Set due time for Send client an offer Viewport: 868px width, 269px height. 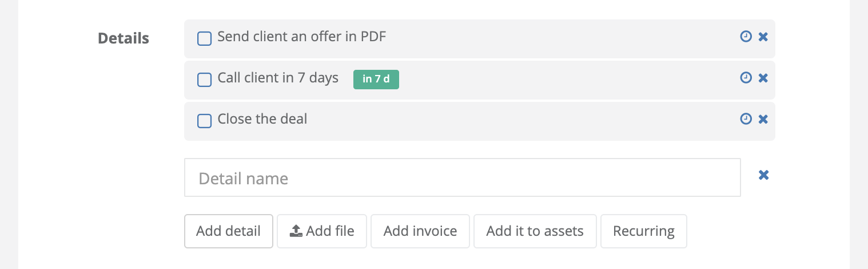coord(746,37)
